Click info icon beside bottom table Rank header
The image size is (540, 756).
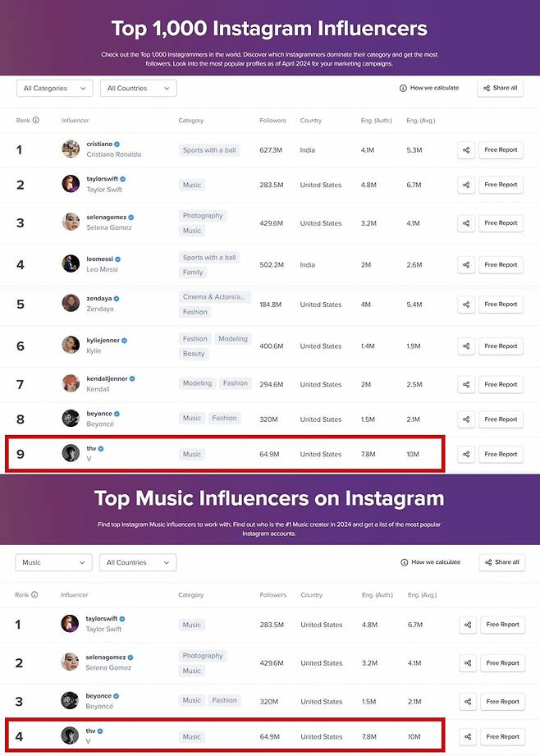tap(34, 594)
